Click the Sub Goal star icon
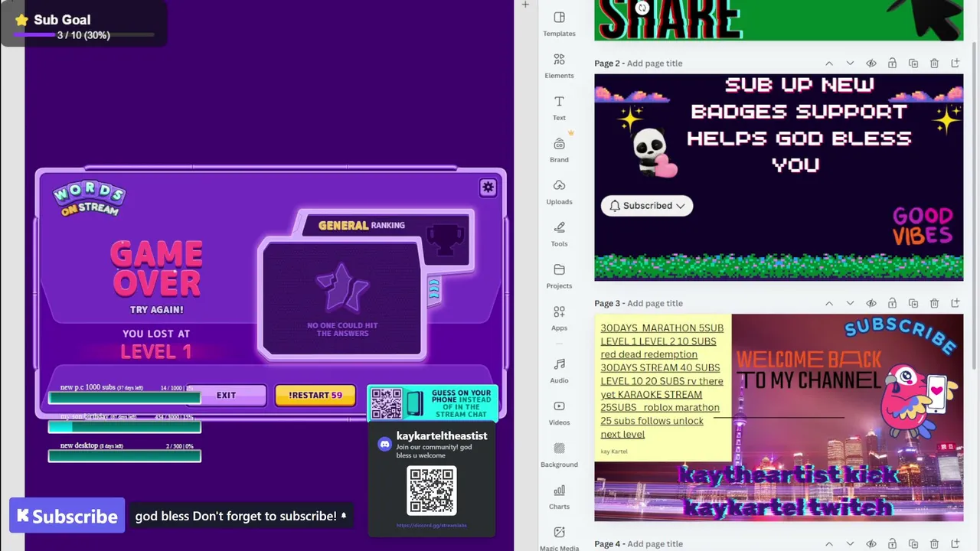980x551 pixels. coord(21,20)
